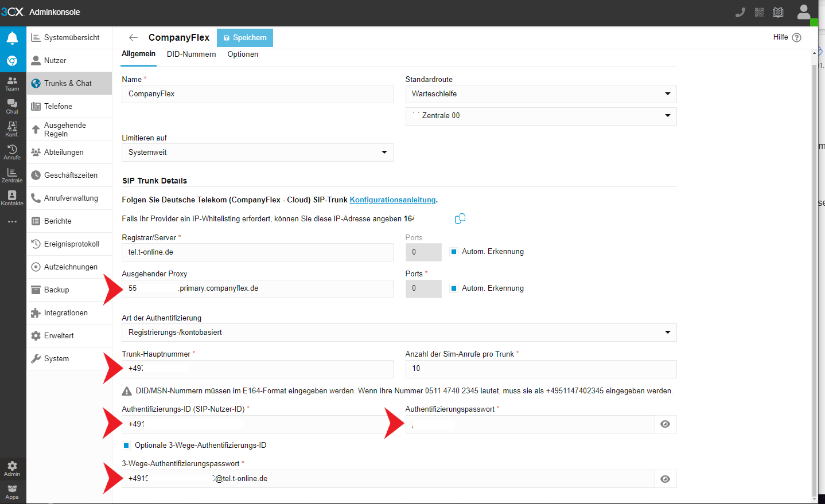Screen dimensions: 825x504
Task: Open Erweitert menu entry
Action: [69, 336]
